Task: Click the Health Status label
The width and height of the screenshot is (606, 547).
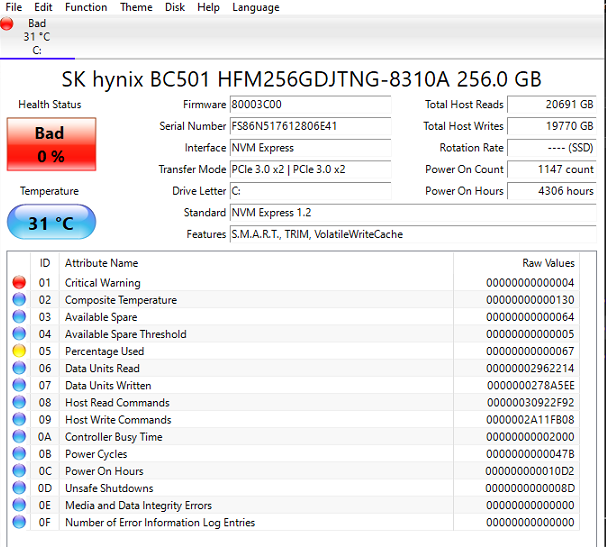Action: click(49, 104)
